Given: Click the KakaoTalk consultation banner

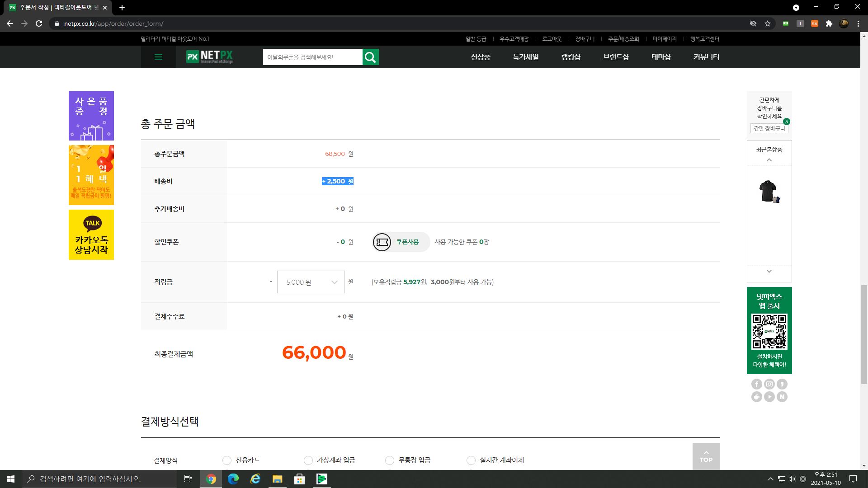Looking at the screenshot, I should (91, 235).
